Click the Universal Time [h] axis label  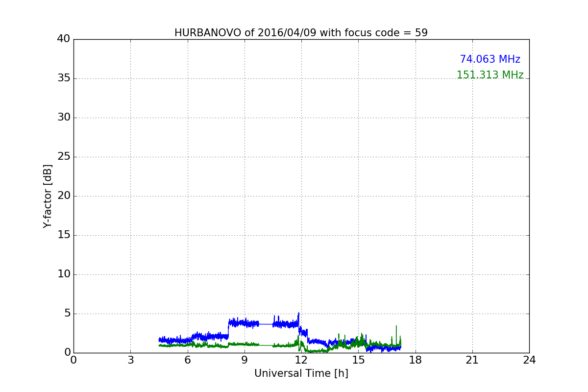click(301, 373)
